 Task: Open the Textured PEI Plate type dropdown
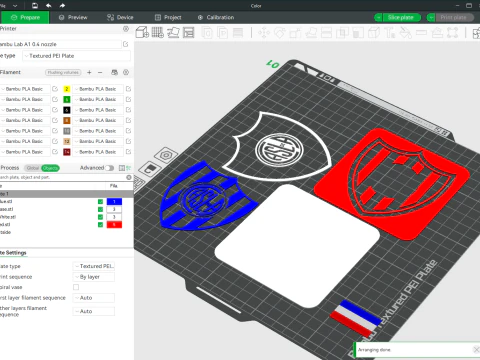pos(77,56)
